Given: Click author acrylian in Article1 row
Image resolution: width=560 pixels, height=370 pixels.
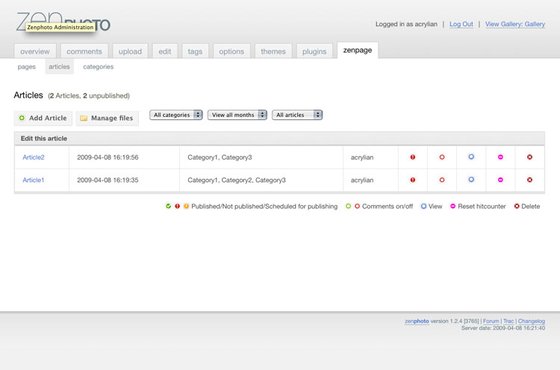Looking at the screenshot, I should click(362, 180).
